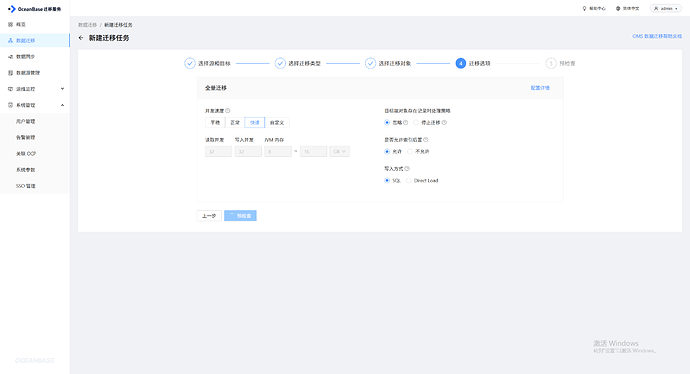Open 系统参数 in the sidebar
Image resolution: width=690 pixels, height=374 pixels.
pyautogui.click(x=26, y=170)
